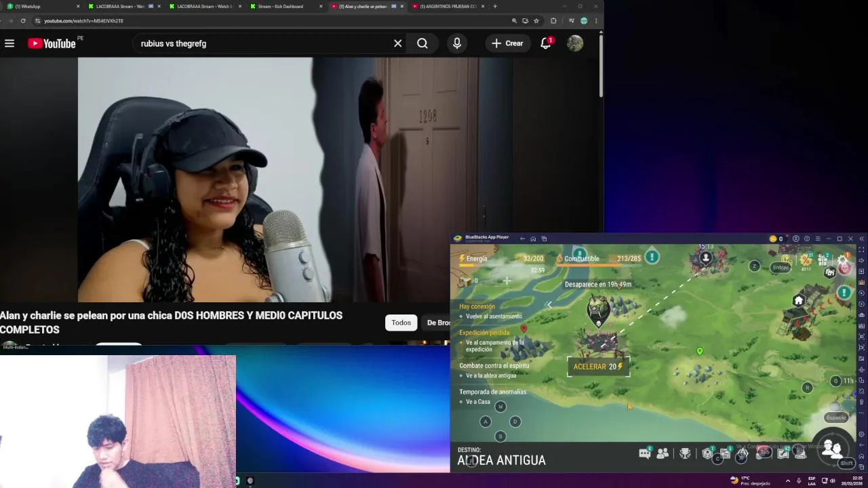Tap the monster skull map marker
The width and height of the screenshot is (868, 488).
click(x=598, y=312)
